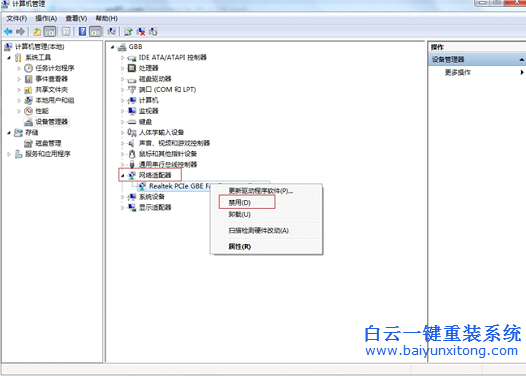This screenshot has height=376, width=526.
Task: Expand the 本地用户和组 node arrow
Action: click(x=19, y=101)
